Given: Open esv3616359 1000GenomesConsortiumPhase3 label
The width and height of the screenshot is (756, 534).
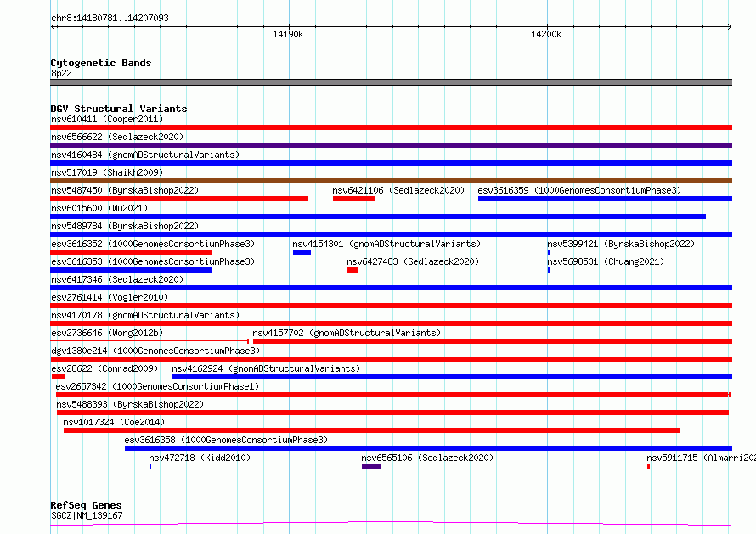Looking at the screenshot, I should coord(579,190).
